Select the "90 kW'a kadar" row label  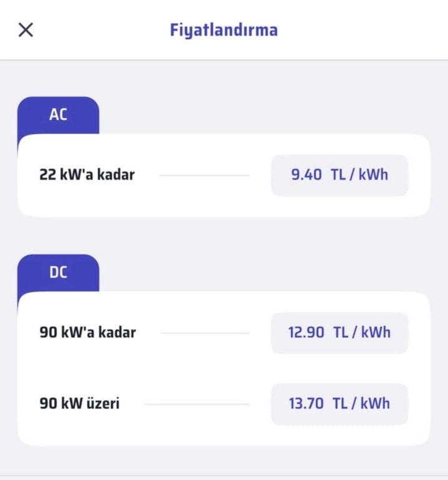pos(87,332)
